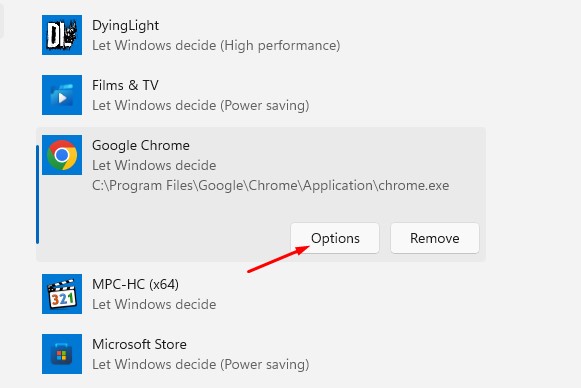The image size is (581, 388).
Task: Choose the Microsoft Store entry title
Action: (x=139, y=344)
